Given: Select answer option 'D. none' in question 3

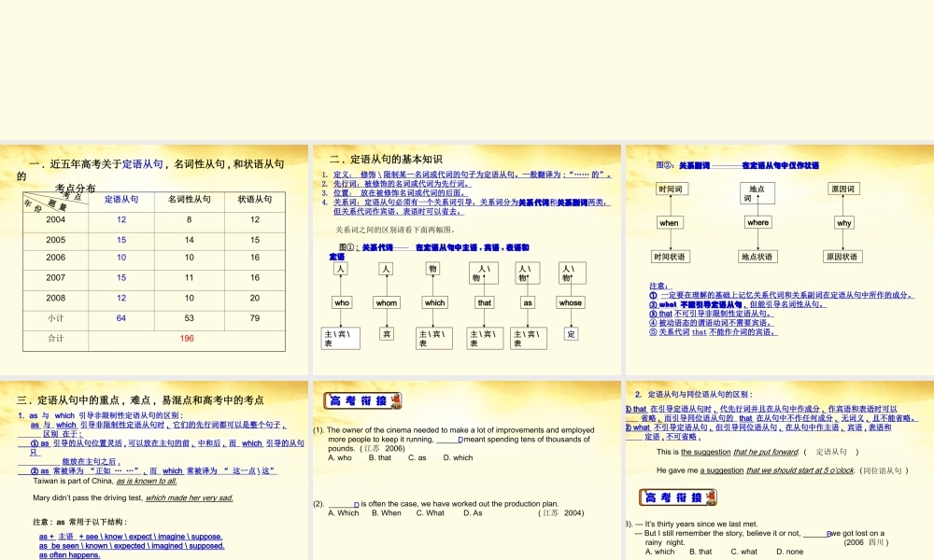Looking at the screenshot, I should click(790, 552).
